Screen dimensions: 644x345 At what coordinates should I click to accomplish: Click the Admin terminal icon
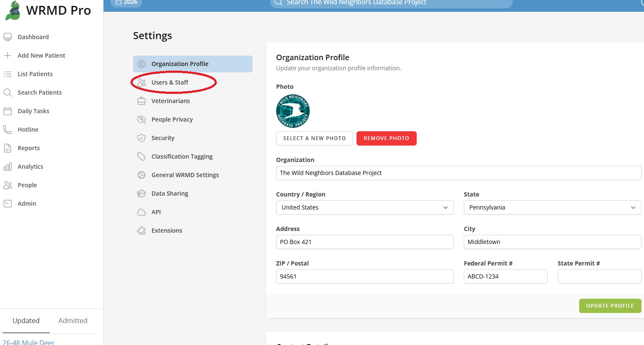(x=8, y=204)
